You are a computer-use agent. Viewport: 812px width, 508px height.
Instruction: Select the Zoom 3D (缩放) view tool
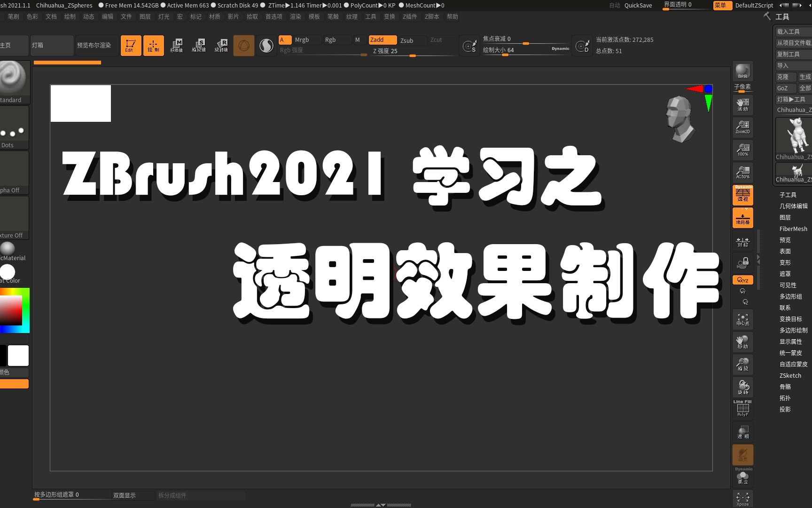[x=742, y=365]
